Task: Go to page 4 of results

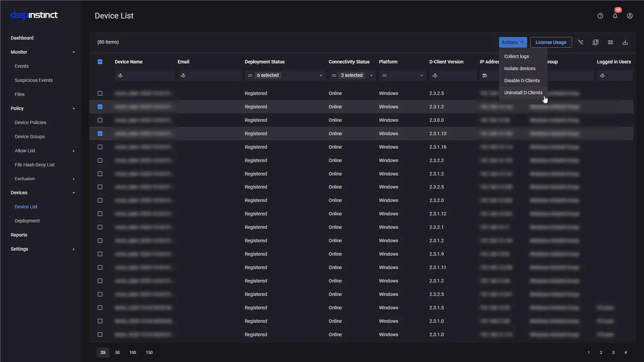Action: 626,353
